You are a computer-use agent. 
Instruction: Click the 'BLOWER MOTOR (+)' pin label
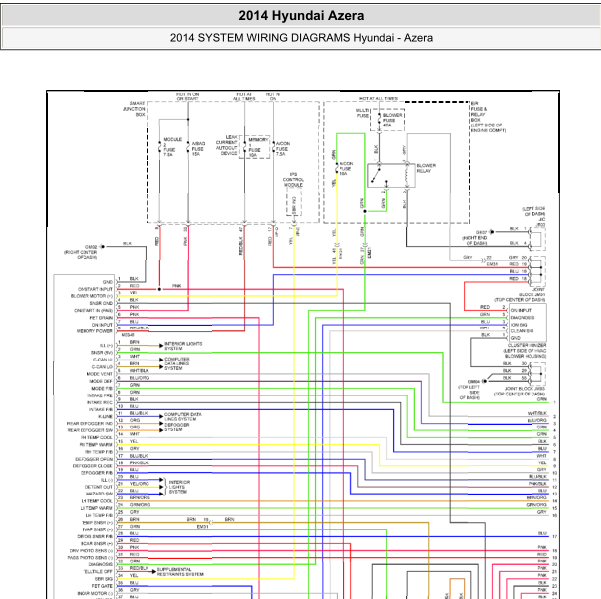tap(92, 296)
